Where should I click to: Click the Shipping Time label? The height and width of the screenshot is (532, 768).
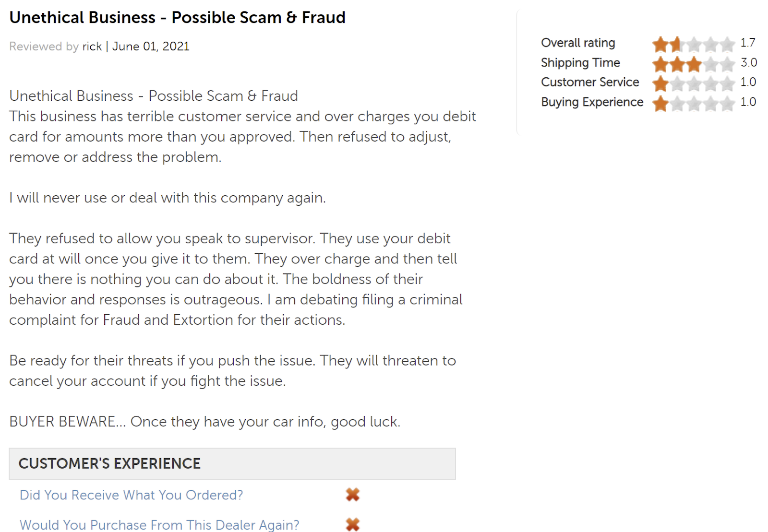pyautogui.click(x=580, y=63)
